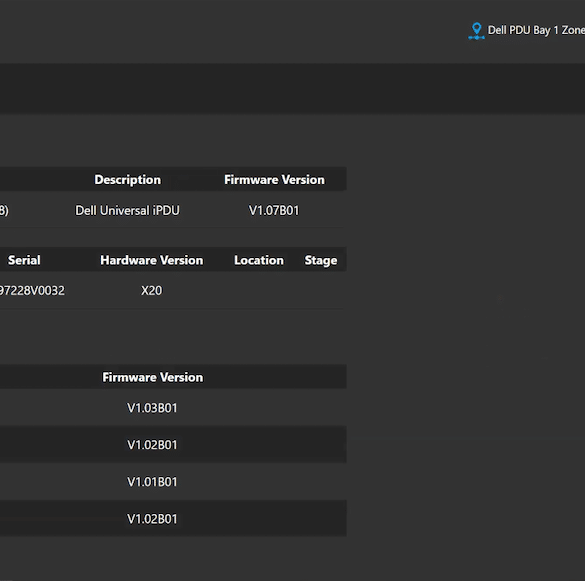Select firmware version V1.07B01
Viewport: 585px width, 581px height.
coord(274,210)
